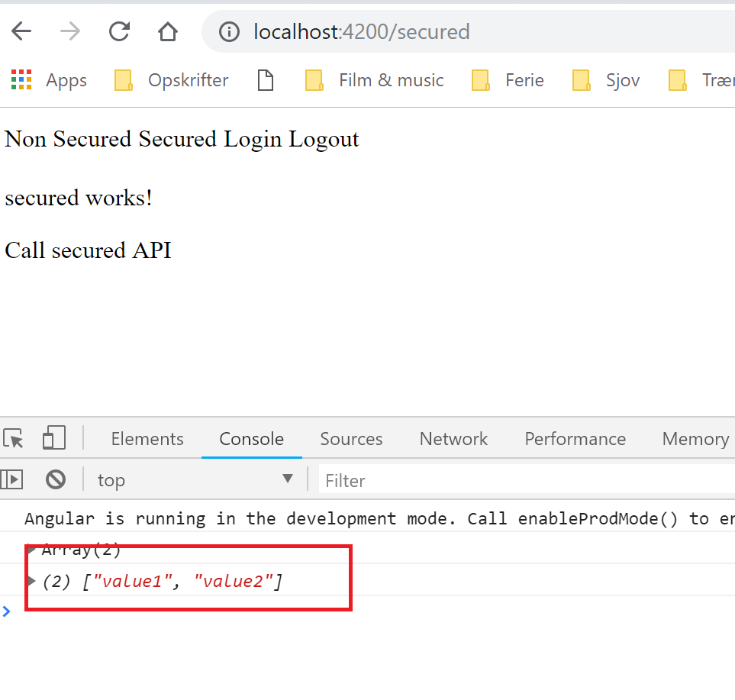
Task: Click the page reload icon
Action: [119, 31]
